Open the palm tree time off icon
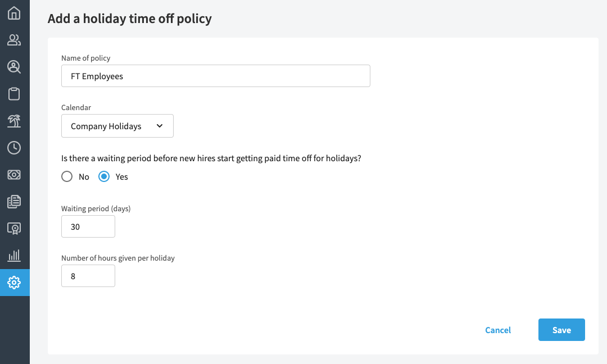Screen dimensions: 607x364 tap(14, 121)
